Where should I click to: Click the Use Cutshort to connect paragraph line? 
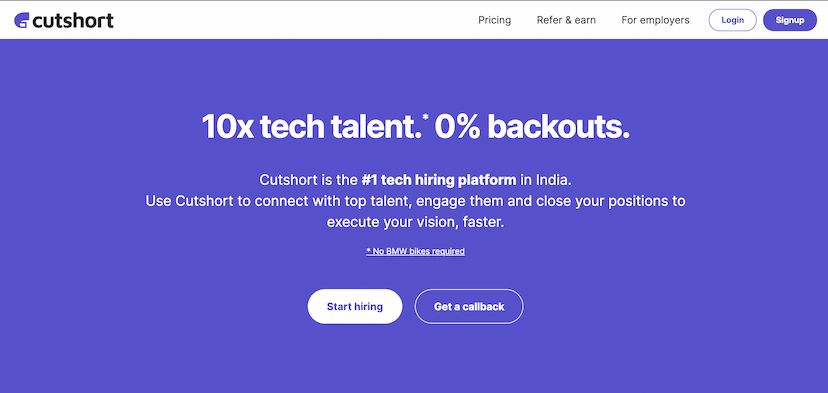pyautogui.click(x=416, y=201)
